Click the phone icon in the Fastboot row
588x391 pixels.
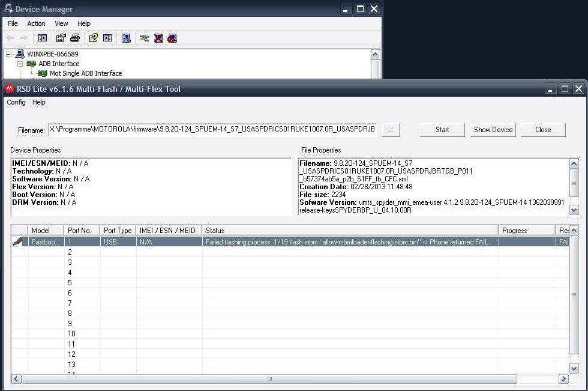[17, 241]
